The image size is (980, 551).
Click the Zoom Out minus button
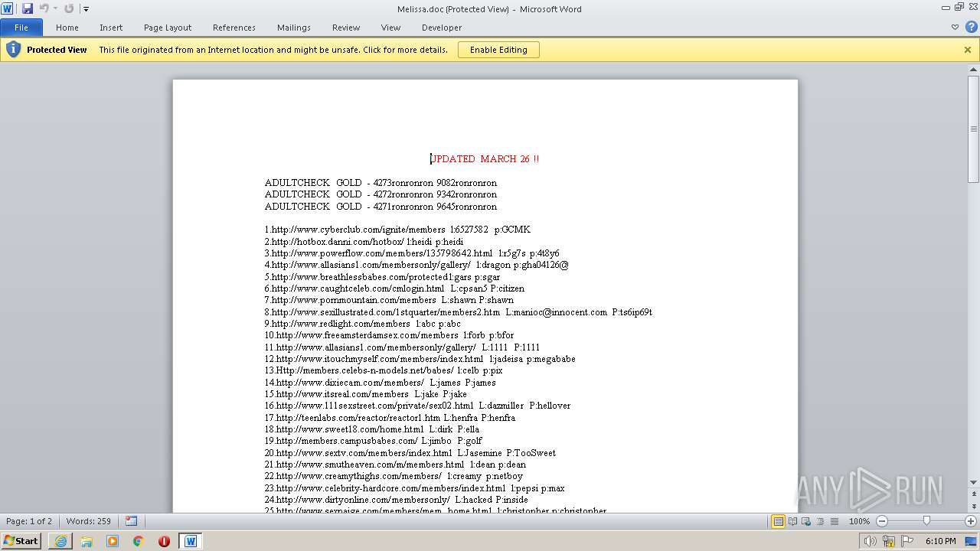pyautogui.click(x=882, y=521)
